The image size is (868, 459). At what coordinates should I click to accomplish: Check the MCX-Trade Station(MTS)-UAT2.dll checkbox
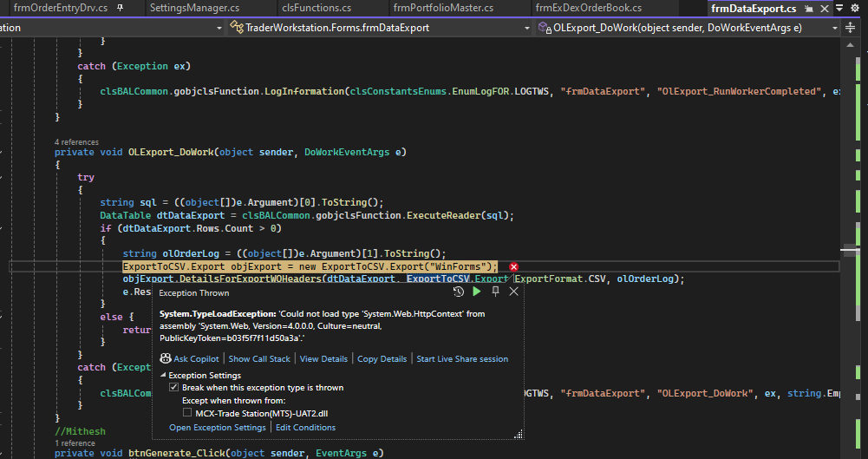187,413
